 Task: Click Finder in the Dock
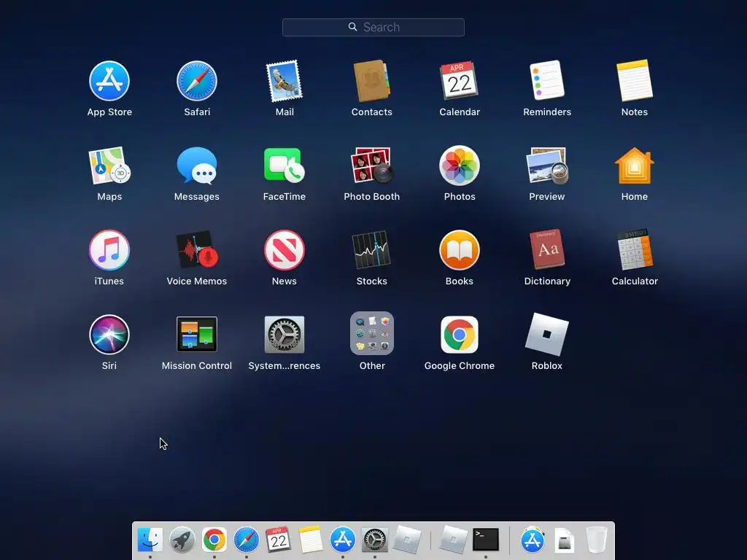coord(150,540)
